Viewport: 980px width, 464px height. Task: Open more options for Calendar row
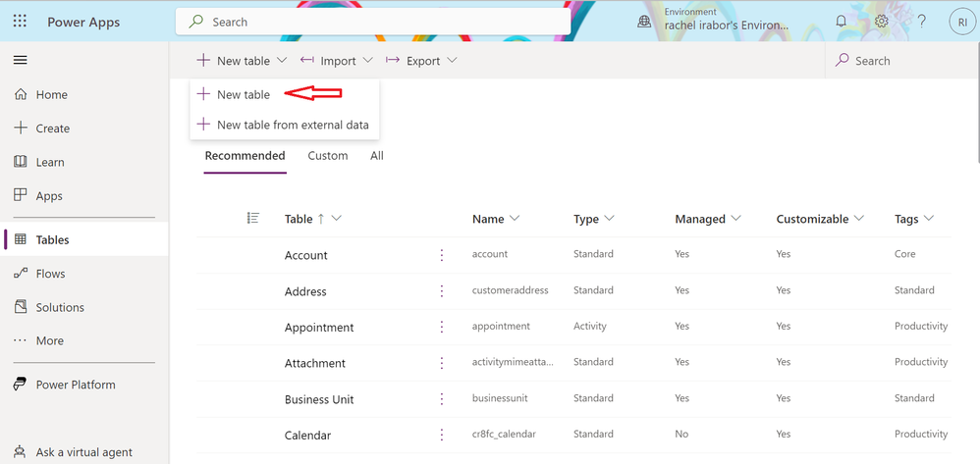coord(442,435)
